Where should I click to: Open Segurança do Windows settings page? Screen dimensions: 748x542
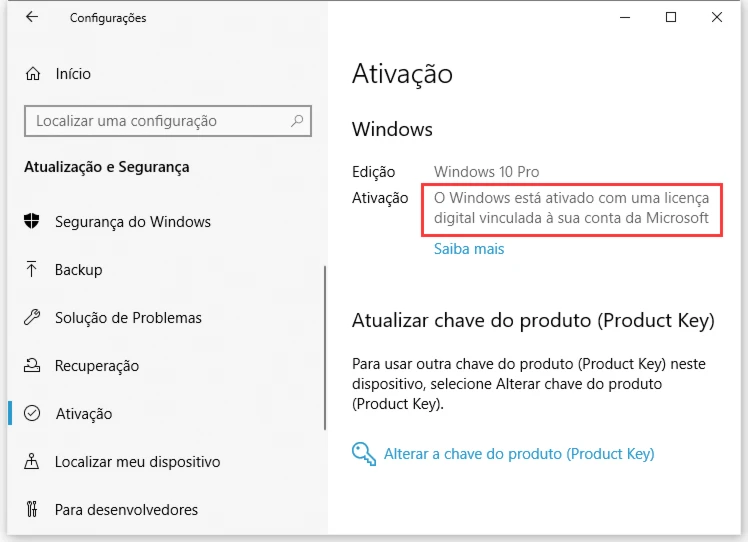pos(133,222)
